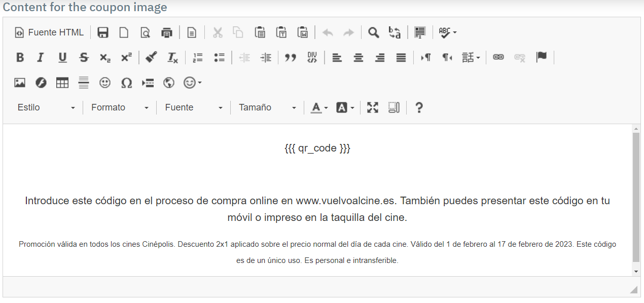The width and height of the screenshot is (644, 303).
Task: Open the Estilo styles dropdown
Action: (x=46, y=107)
